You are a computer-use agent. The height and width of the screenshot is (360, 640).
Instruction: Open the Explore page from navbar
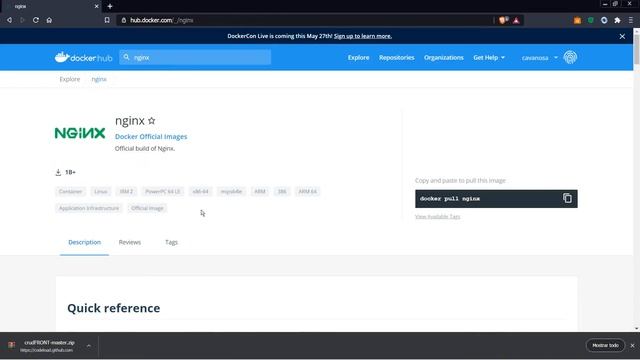point(358,58)
